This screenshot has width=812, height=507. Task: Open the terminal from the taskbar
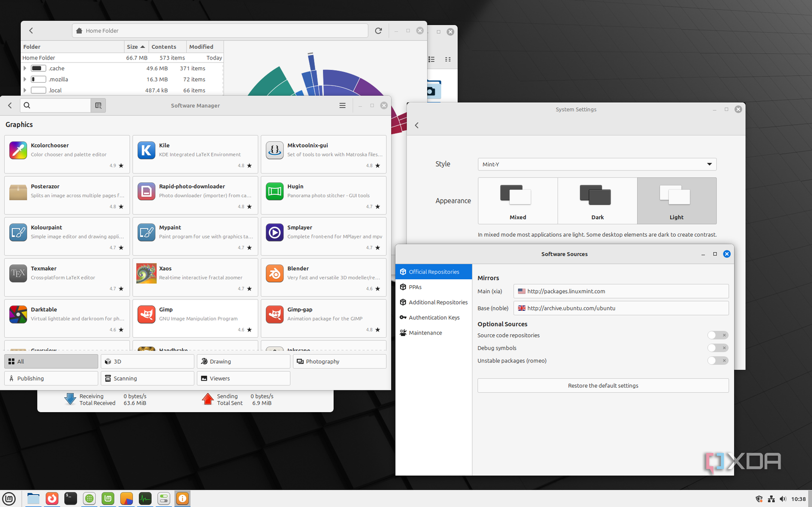(70, 498)
